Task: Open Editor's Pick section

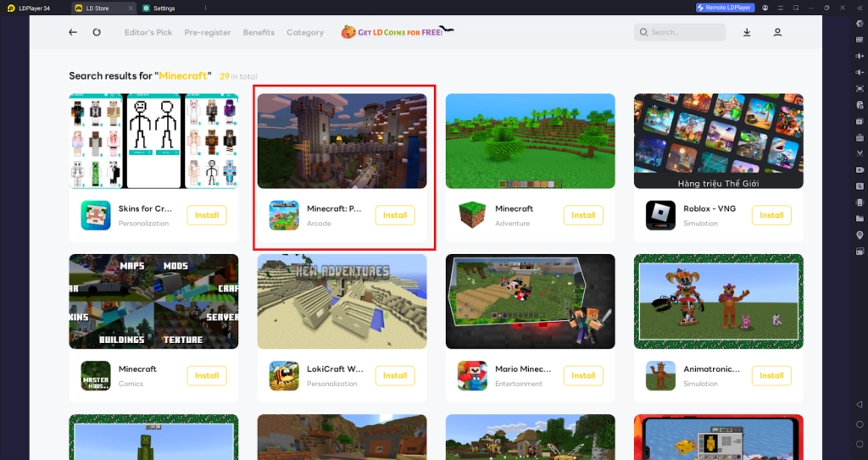Action: pyautogui.click(x=148, y=32)
